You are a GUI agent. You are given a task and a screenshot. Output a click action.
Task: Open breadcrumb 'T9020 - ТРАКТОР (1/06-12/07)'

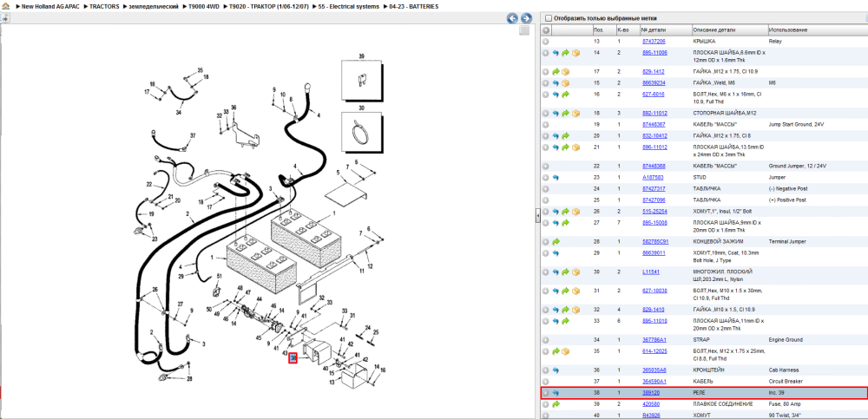pos(269,6)
